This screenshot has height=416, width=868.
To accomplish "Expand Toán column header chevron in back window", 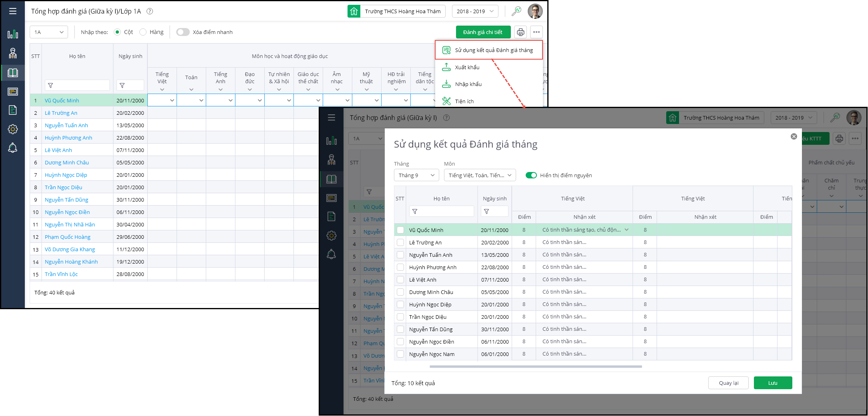I will coord(191,89).
